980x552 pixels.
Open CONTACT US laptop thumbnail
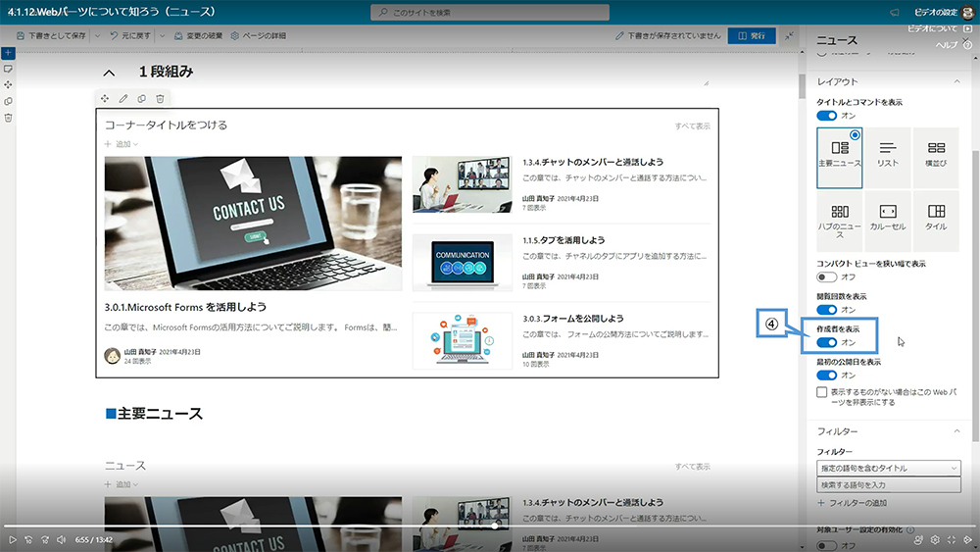pyautogui.click(x=253, y=224)
